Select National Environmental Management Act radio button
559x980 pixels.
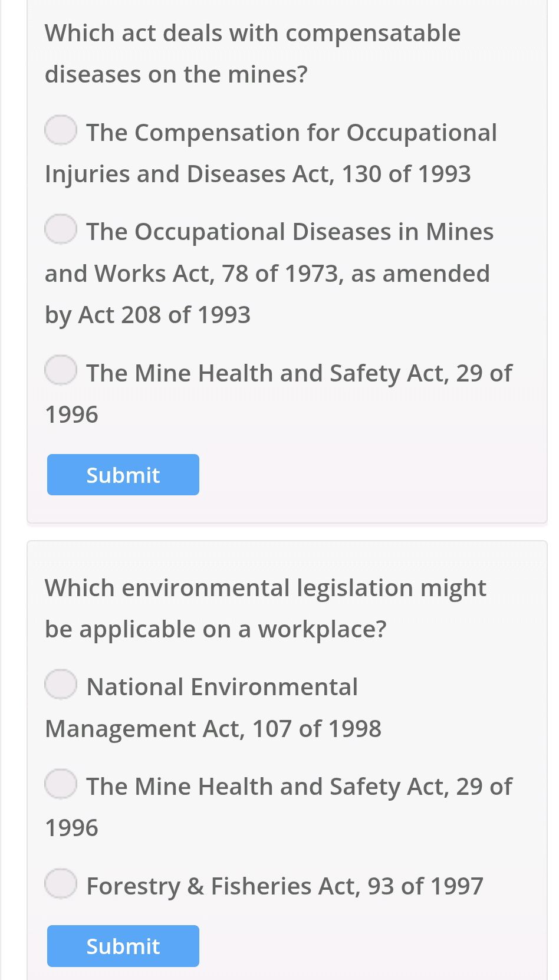click(61, 685)
